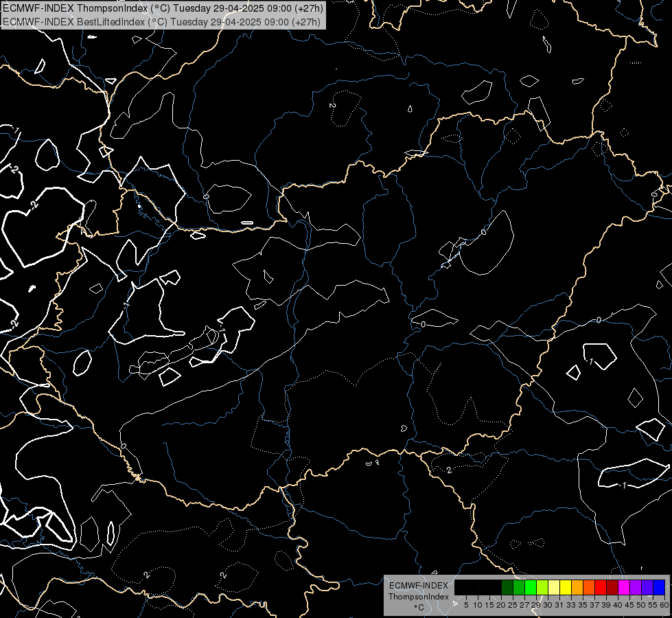Pick the purple swatch between 45 and 50
Viewport: 672px width, 618px height.
click(x=636, y=587)
